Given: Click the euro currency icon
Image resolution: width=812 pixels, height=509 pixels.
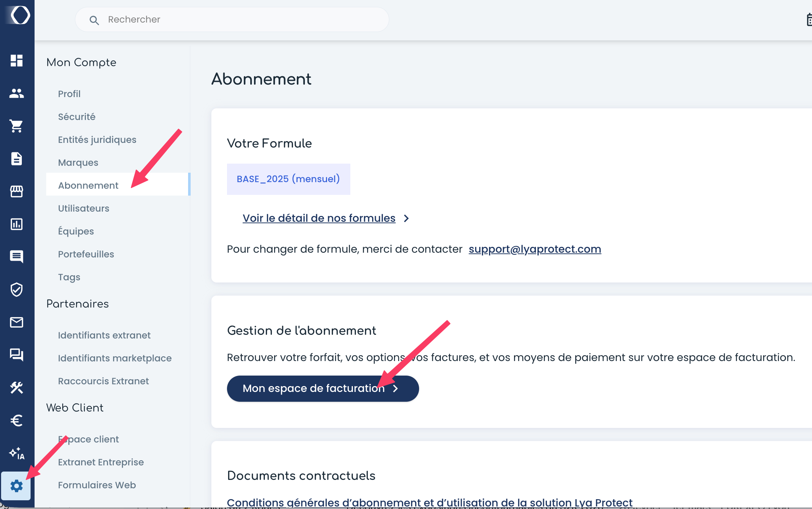Looking at the screenshot, I should 17,421.
